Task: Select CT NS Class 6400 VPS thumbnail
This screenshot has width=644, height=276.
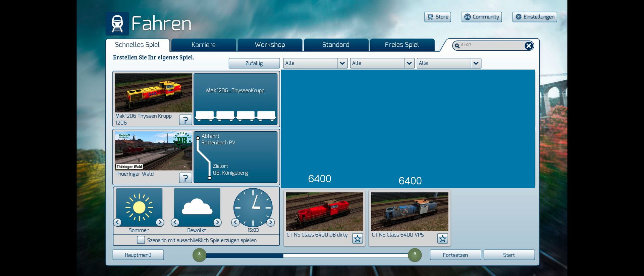Action: click(410, 212)
